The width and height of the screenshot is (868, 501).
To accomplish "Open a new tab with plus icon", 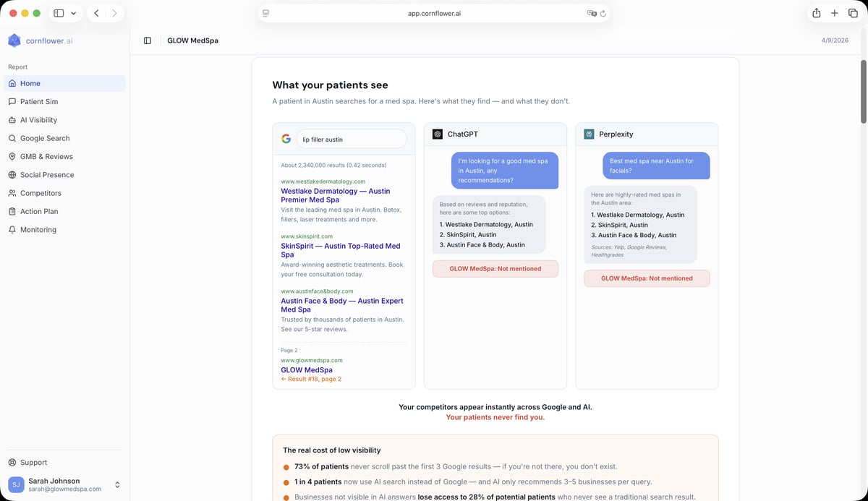I will pos(835,13).
